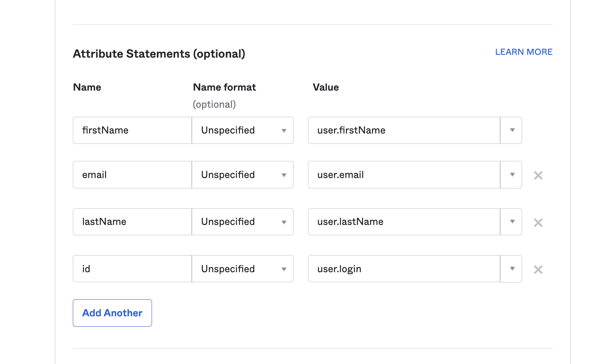Focus the firstName name field
Image resolution: width=608 pixels, height=364 pixels.
point(132,130)
